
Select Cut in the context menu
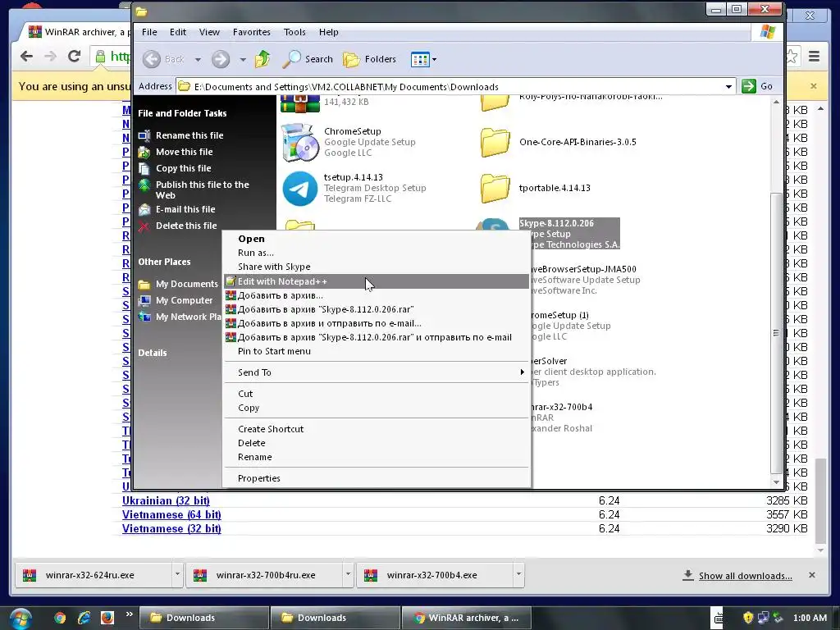click(x=377, y=394)
